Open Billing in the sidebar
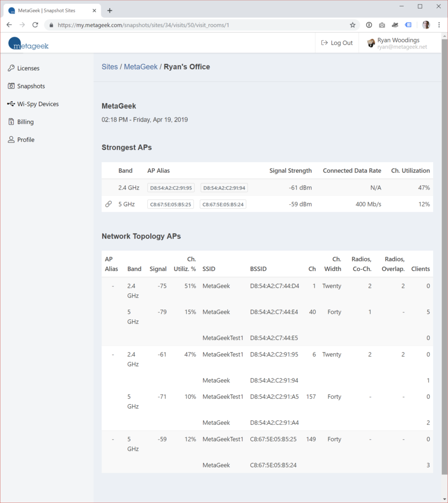The width and height of the screenshot is (448, 503). coord(26,122)
